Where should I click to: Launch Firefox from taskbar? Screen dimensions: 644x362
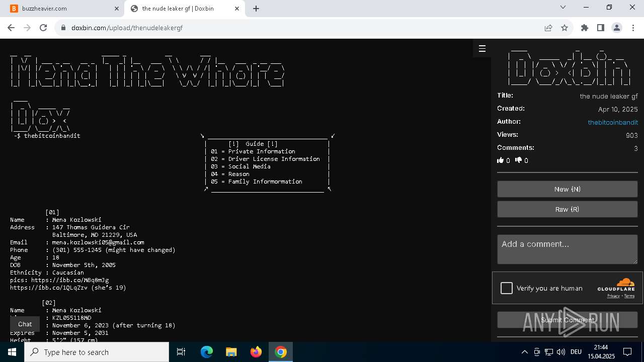pos(256,352)
